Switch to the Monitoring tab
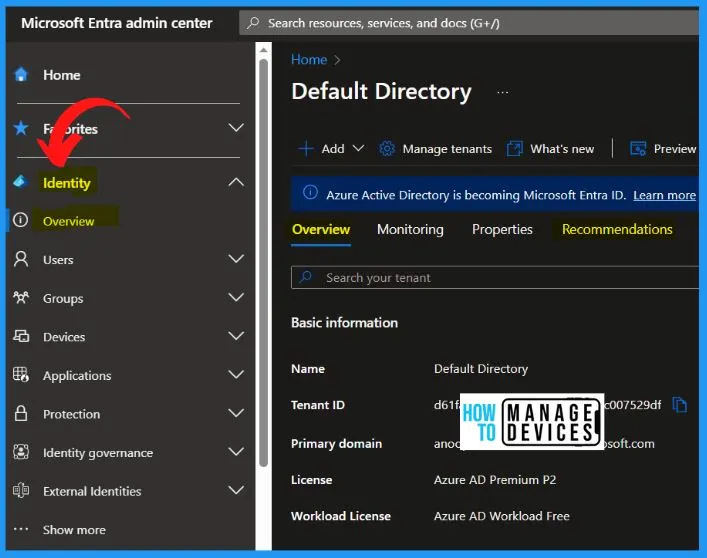The width and height of the screenshot is (707, 558). pyautogui.click(x=410, y=229)
